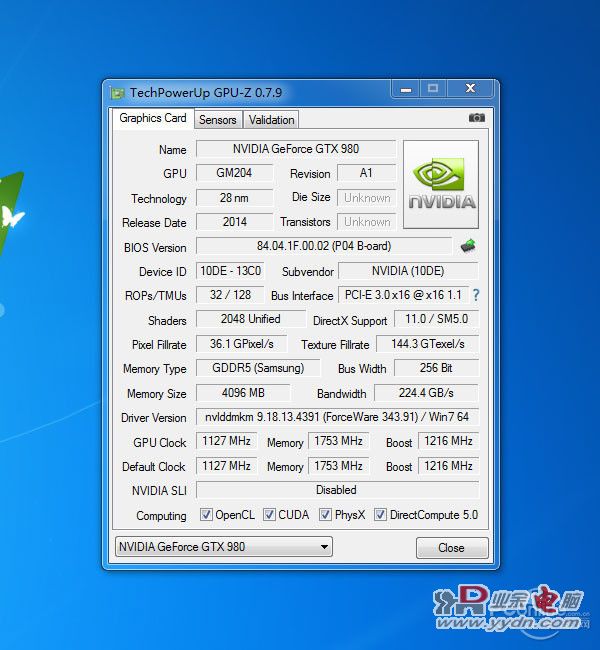Toggle the OpenCL checkbox
This screenshot has height=650, width=600.
[x=206, y=515]
